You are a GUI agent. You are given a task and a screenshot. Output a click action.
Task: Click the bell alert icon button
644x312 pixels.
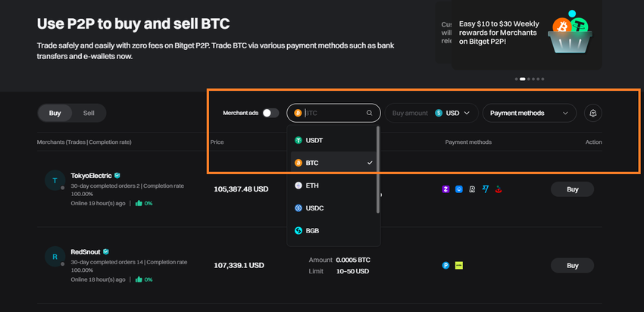[x=593, y=113]
